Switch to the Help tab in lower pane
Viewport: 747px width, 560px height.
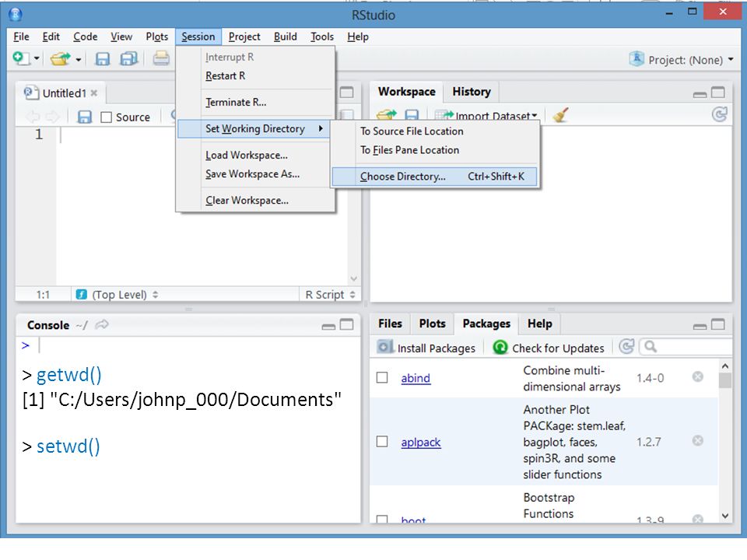tap(539, 324)
